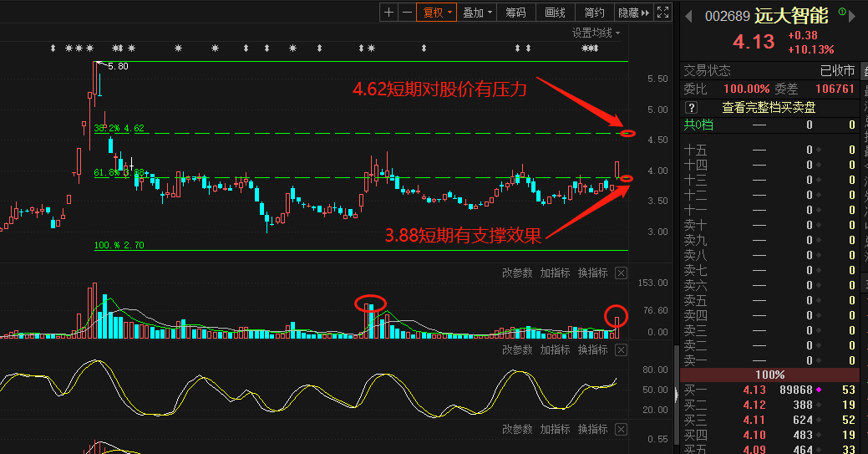Close the bottom indicator panel
Image resolution: width=868 pixels, height=454 pixels.
[x=621, y=429]
